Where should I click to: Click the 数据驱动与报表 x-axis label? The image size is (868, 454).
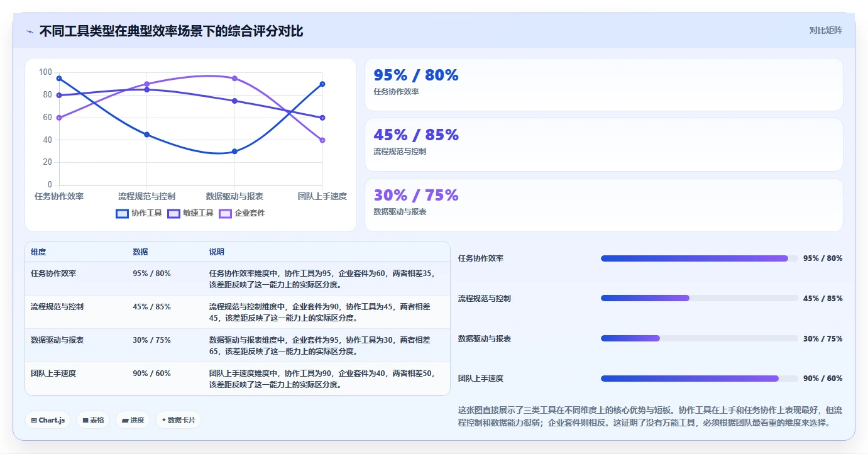(234, 196)
